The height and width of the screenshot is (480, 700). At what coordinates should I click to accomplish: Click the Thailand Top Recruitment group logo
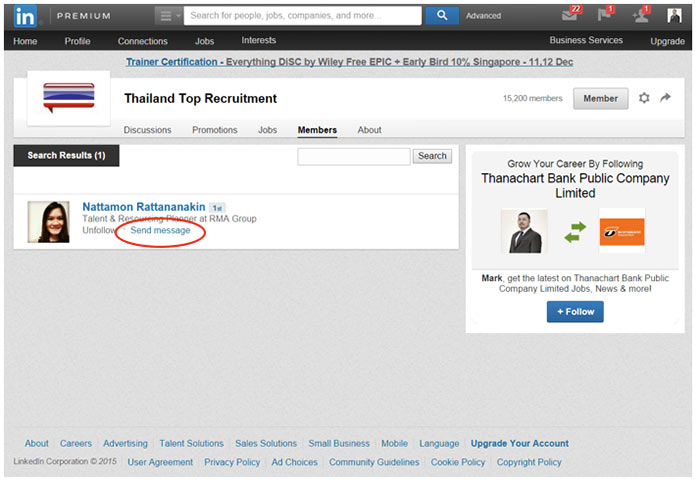pyautogui.click(x=69, y=97)
